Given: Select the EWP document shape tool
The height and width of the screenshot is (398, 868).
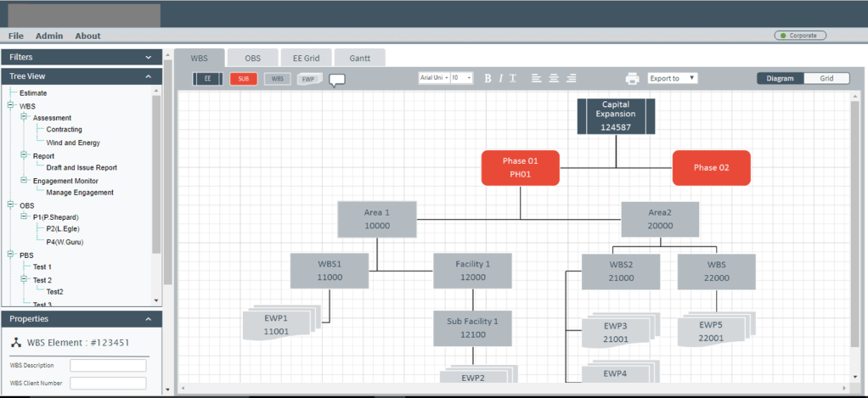Looking at the screenshot, I should point(308,78).
